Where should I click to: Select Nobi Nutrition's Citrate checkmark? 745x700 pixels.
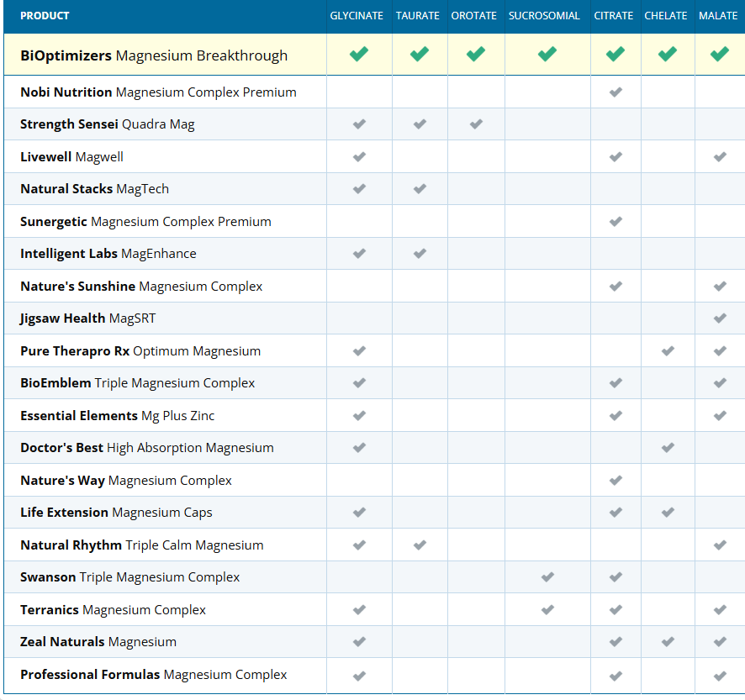pos(616,92)
